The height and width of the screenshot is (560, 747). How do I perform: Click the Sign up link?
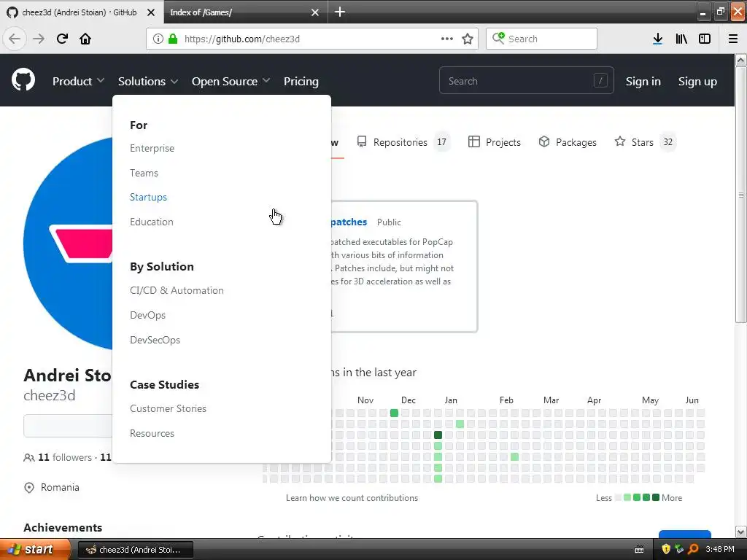(697, 82)
